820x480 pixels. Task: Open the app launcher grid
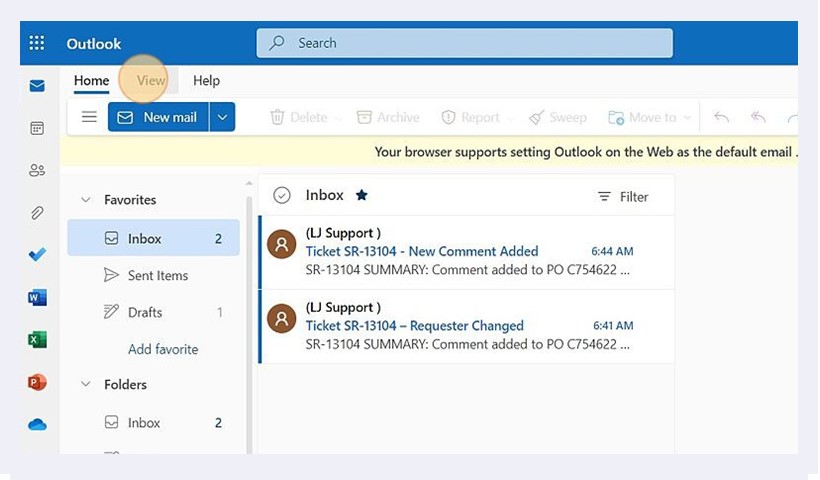[37, 43]
